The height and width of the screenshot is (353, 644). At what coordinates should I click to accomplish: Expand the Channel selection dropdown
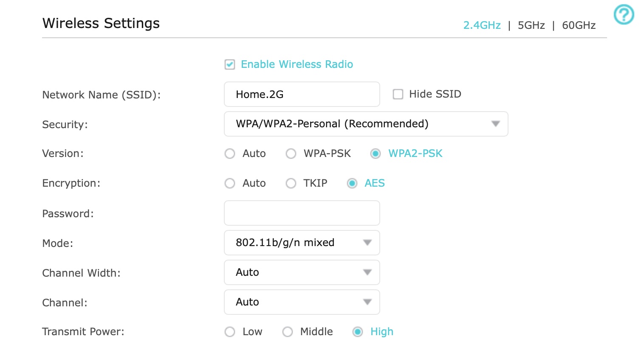[302, 302]
